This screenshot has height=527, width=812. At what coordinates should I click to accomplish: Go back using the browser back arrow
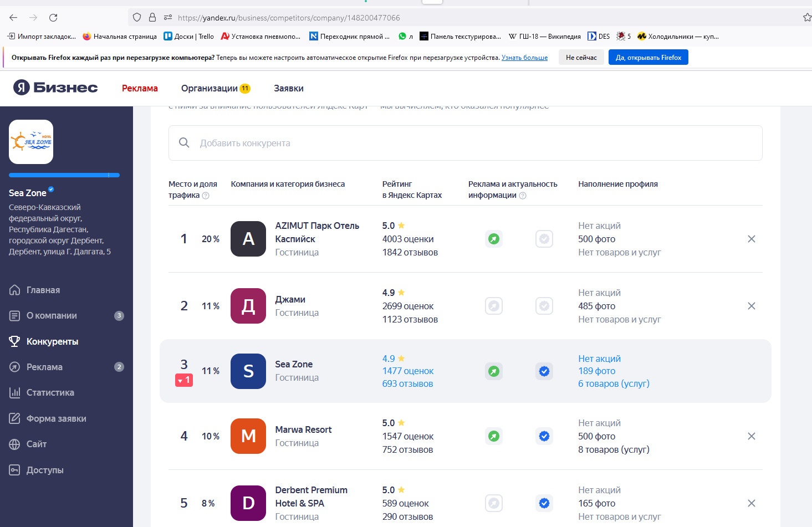tap(14, 18)
